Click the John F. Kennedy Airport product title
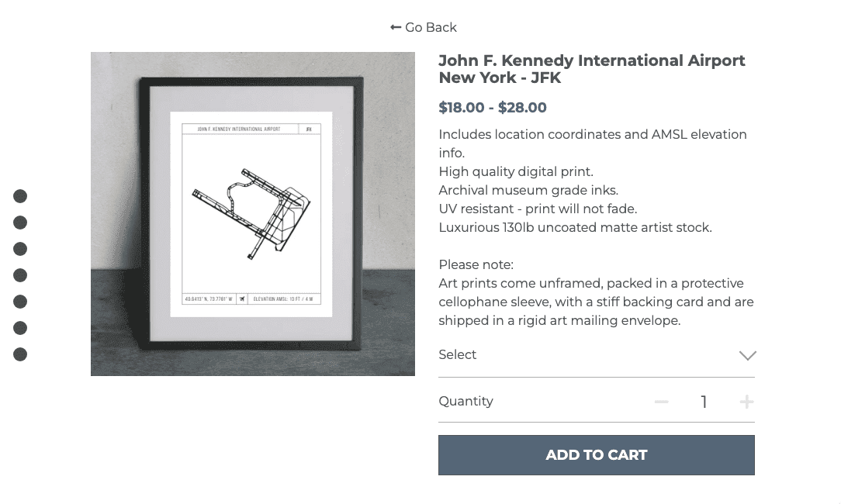 click(591, 69)
